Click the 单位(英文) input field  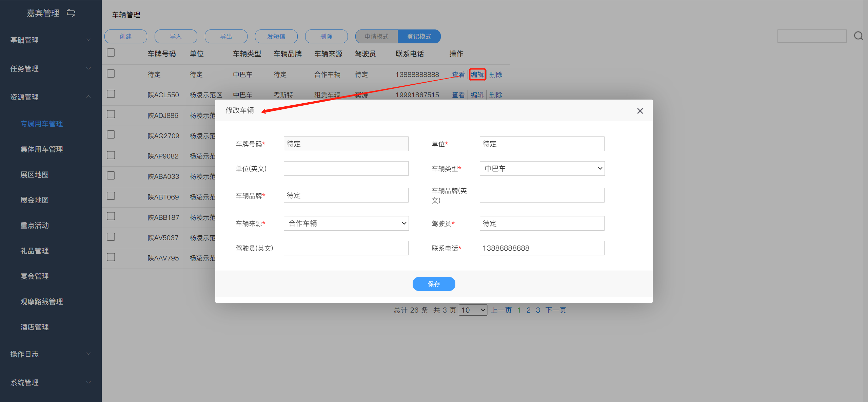tap(346, 168)
